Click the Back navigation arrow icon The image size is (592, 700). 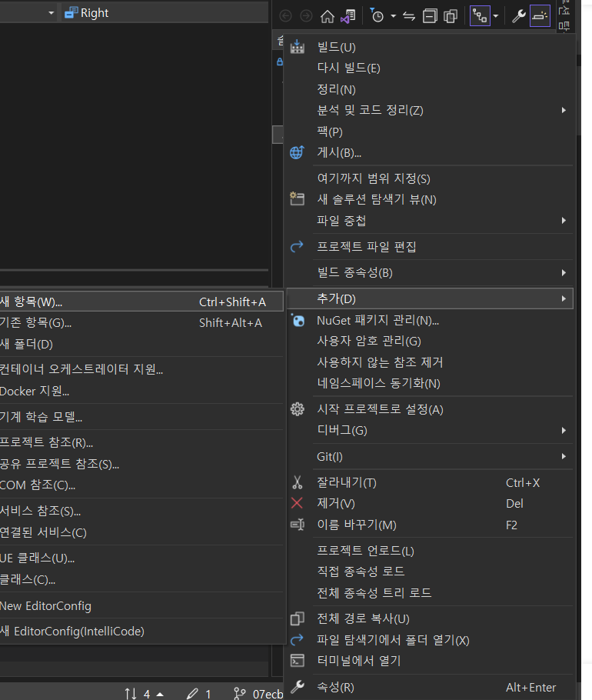tap(285, 16)
